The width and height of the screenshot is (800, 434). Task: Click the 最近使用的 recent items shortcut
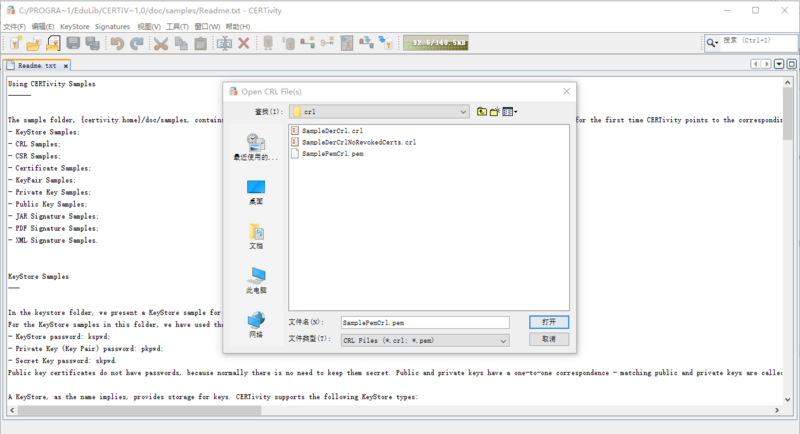256,147
